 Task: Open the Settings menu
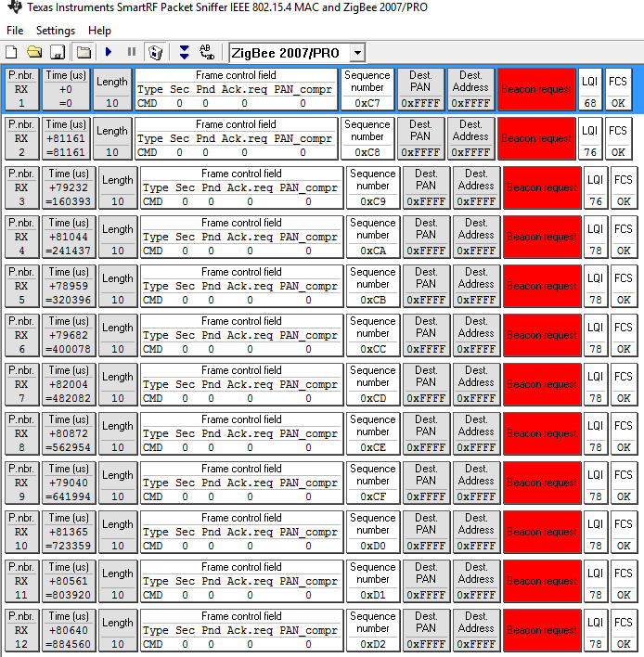click(56, 31)
